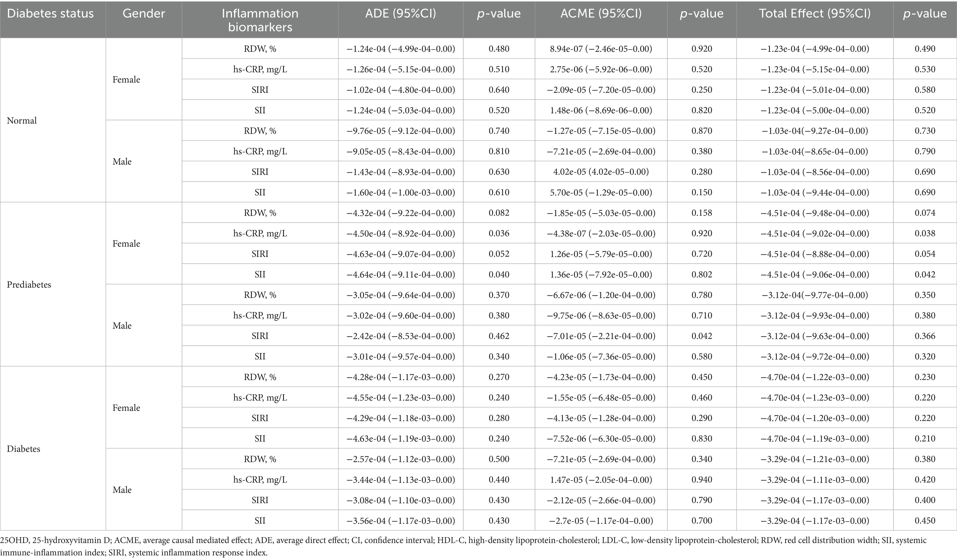Click the Inflammation biomarkers column header
Image resolution: width=957 pixels, height=560 pixels.
click(260, 20)
